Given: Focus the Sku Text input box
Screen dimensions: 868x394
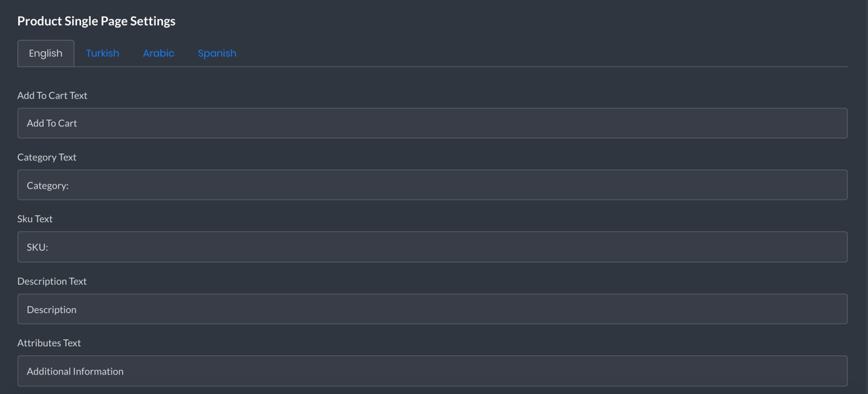Looking at the screenshot, I should point(433,247).
